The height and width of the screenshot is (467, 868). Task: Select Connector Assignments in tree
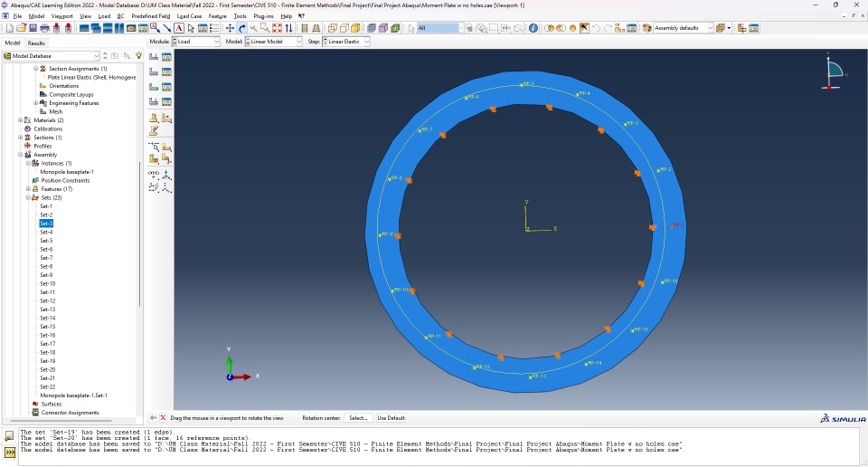tap(70, 413)
